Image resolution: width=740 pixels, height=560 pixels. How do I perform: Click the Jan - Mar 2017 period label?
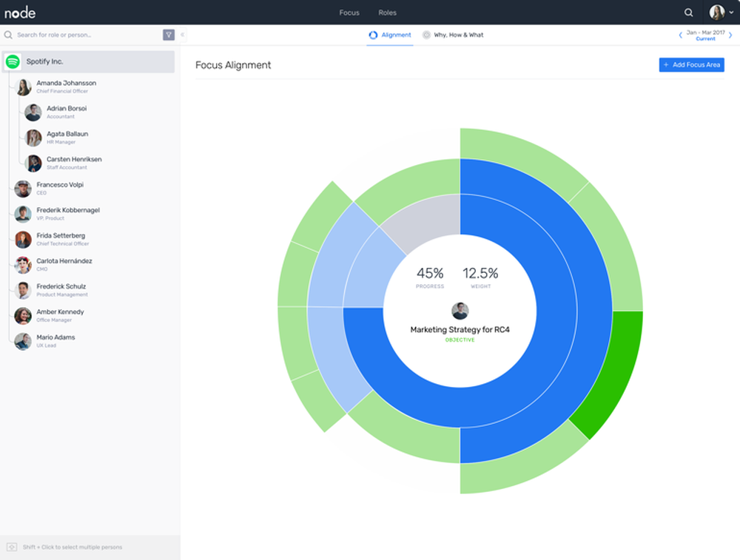[x=705, y=33]
